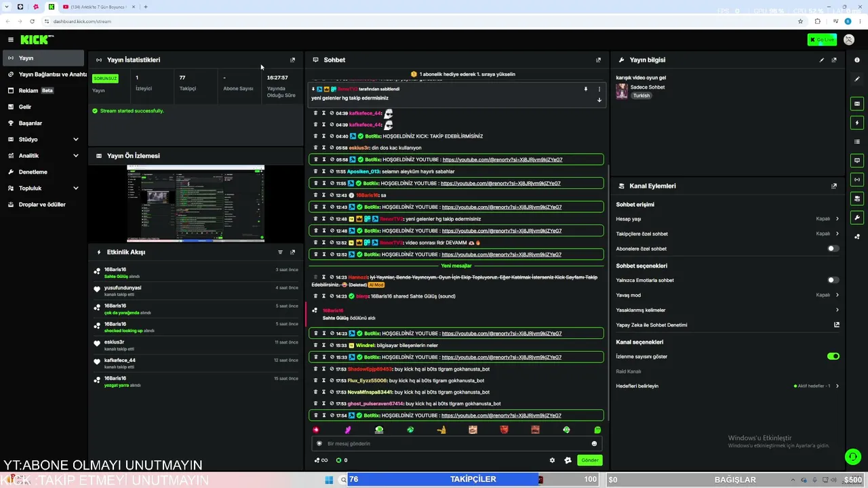Image resolution: width=868 pixels, height=488 pixels.
Task: Click the bottom dots icon in the right rail
Action: pos(857,237)
